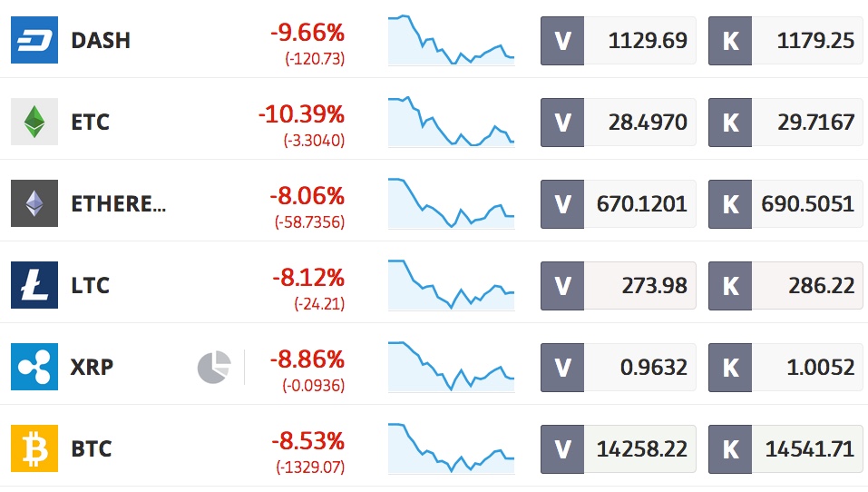Click the Ripple XRP icon
868x492 pixels.
click(34, 367)
